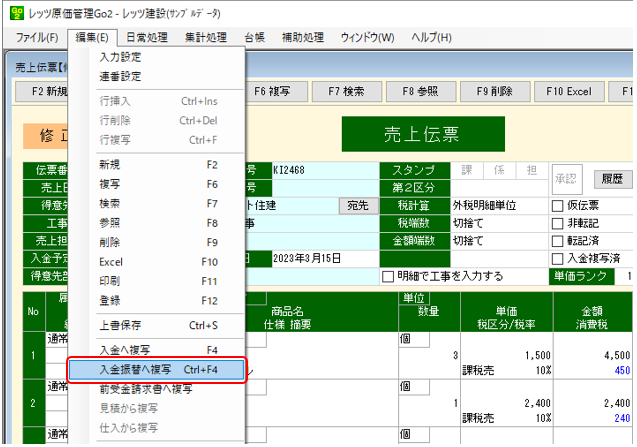Click the 担 stamp cell

(x=532, y=170)
